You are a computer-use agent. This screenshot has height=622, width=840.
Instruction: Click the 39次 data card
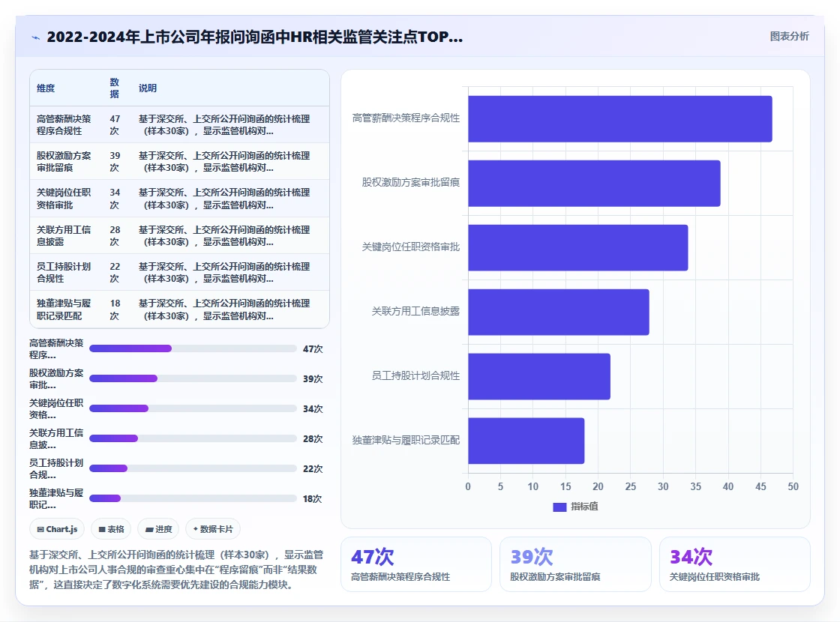[575, 564]
